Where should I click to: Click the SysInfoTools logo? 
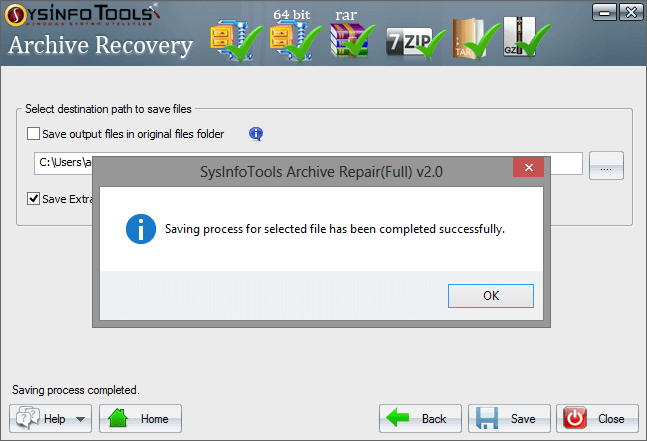(83, 15)
